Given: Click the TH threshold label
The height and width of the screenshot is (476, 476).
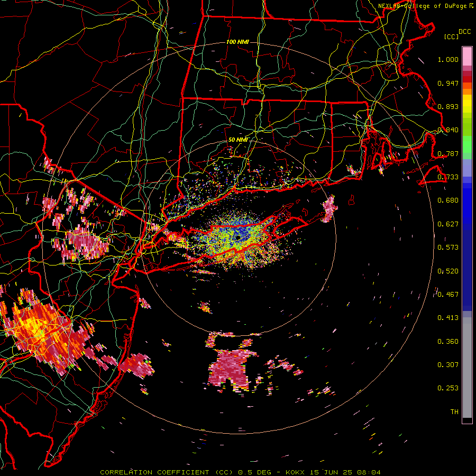Looking at the screenshot, I should [454, 412].
